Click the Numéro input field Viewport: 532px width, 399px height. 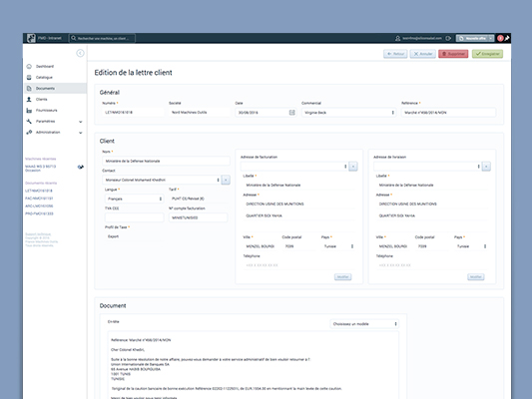tap(133, 112)
